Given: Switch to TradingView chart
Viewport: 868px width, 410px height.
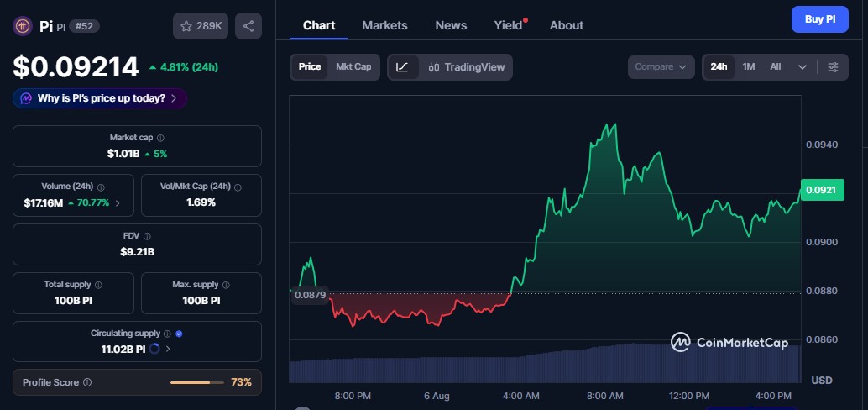Looking at the screenshot, I should (467, 67).
